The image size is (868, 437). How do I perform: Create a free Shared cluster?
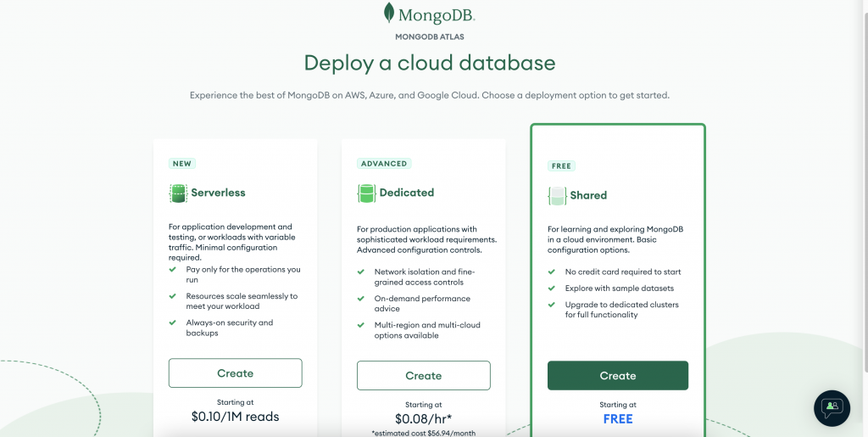pos(618,376)
